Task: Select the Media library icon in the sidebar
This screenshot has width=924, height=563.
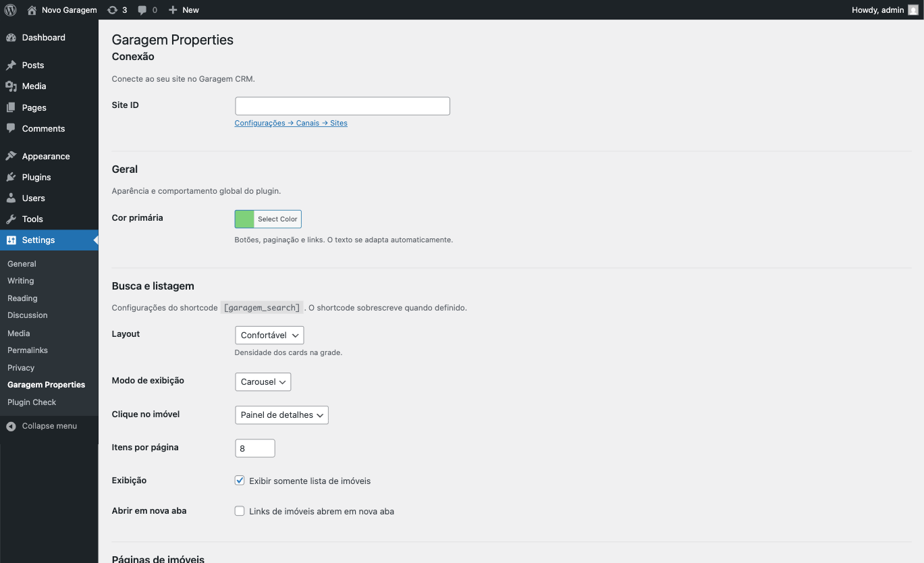Action: pos(11,86)
